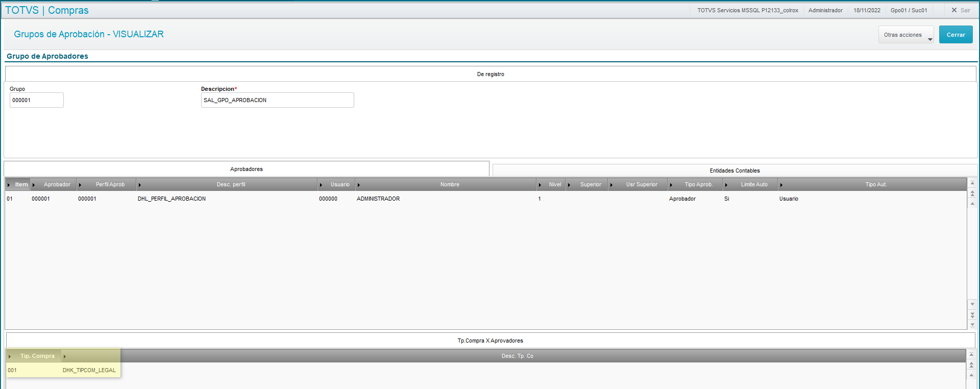
Task: Click the date 18/11/2022 in header
Action: [x=867, y=10]
